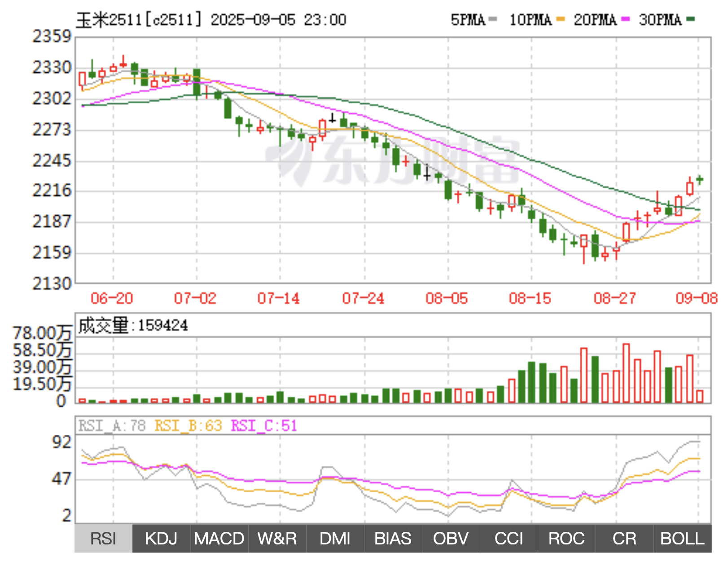Open the W&R indicator tab
The image size is (728, 566).
coord(277,538)
